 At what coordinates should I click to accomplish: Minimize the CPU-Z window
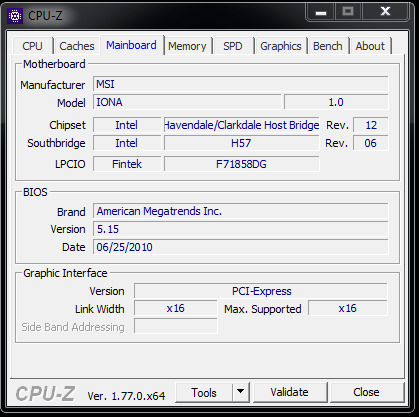[321, 12]
